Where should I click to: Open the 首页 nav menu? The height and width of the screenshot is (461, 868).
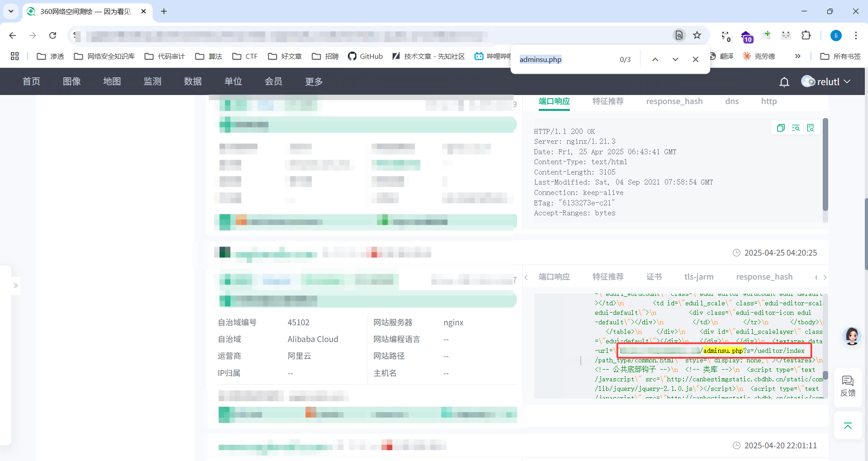(x=31, y=81)
